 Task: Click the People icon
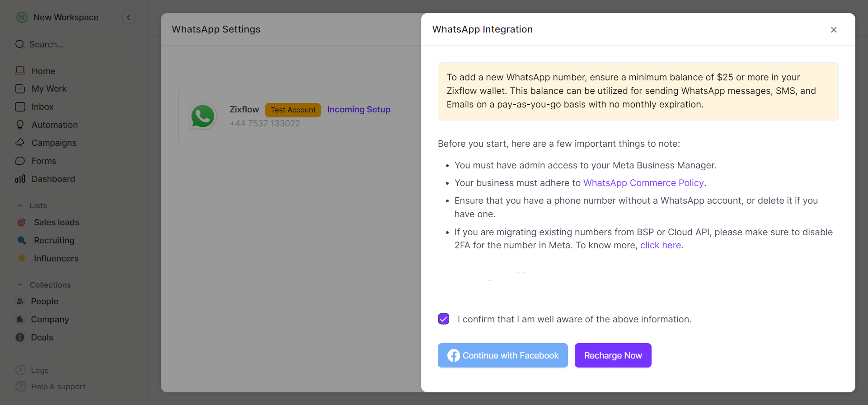(20, 301)
